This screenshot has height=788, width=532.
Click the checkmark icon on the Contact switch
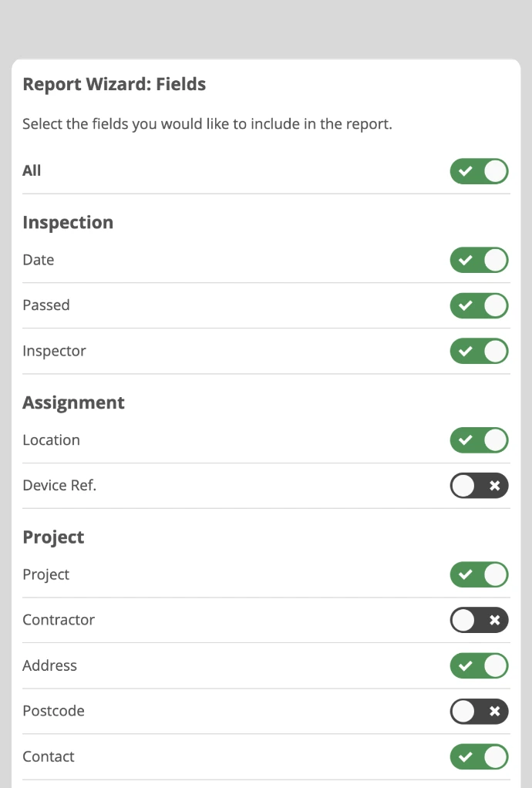point(466,756)
